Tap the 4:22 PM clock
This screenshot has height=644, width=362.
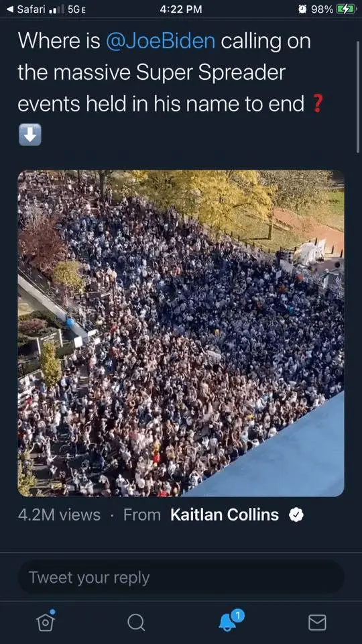(181, 9)
